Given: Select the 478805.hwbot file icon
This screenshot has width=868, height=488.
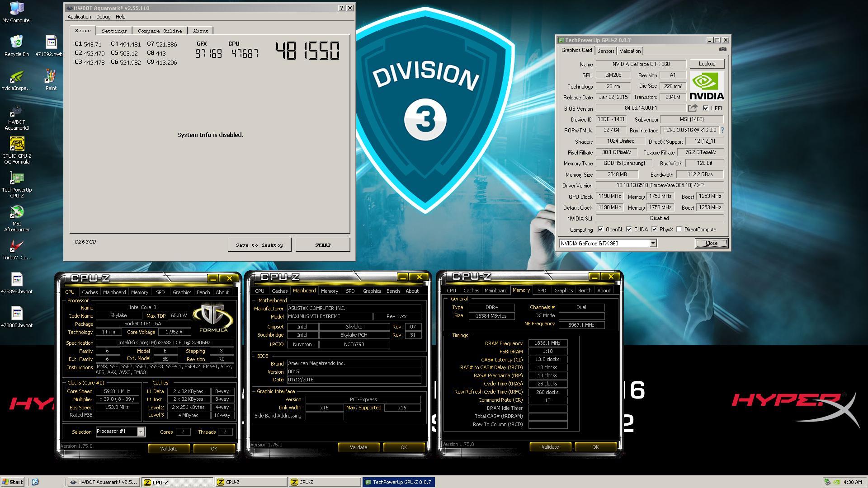Looking at the screenshot, I should (x=17, y=317).
